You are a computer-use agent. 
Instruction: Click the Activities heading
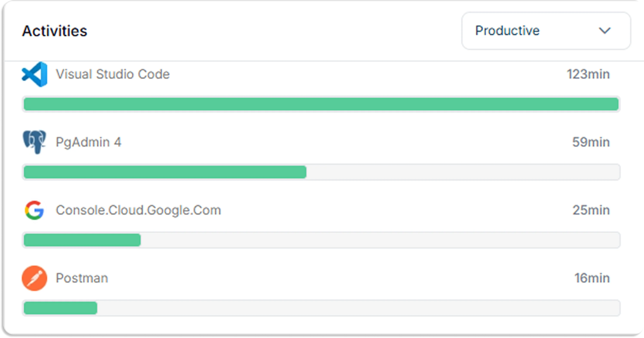click(55, 31)
